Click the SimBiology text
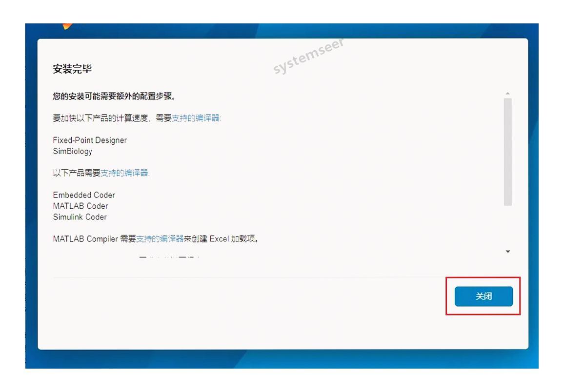 tap(72, 151)
